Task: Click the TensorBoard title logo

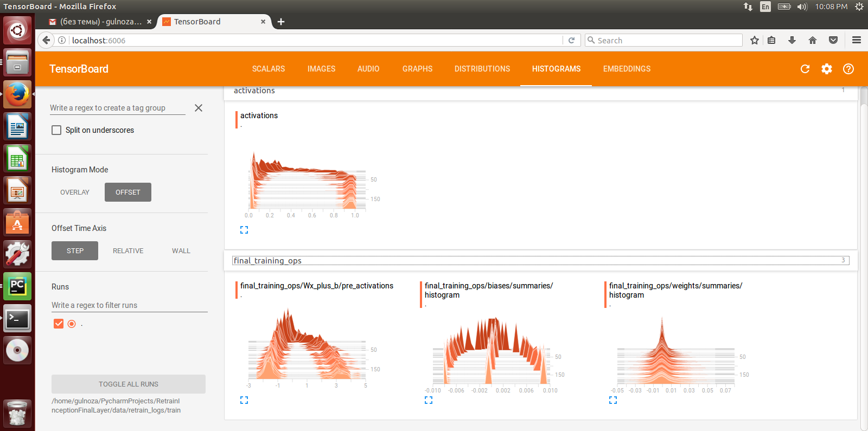Action: (79, 69)
